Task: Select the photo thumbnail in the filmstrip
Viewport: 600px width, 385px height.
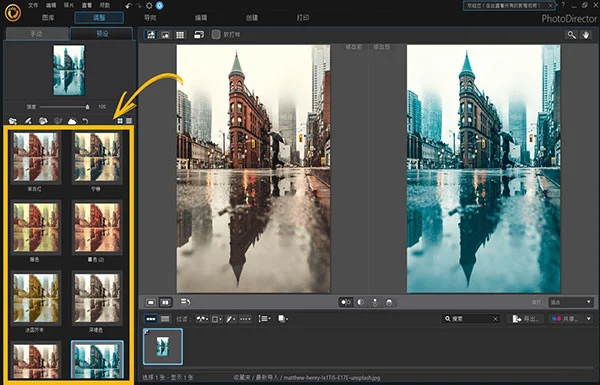Action: (163, 347)
